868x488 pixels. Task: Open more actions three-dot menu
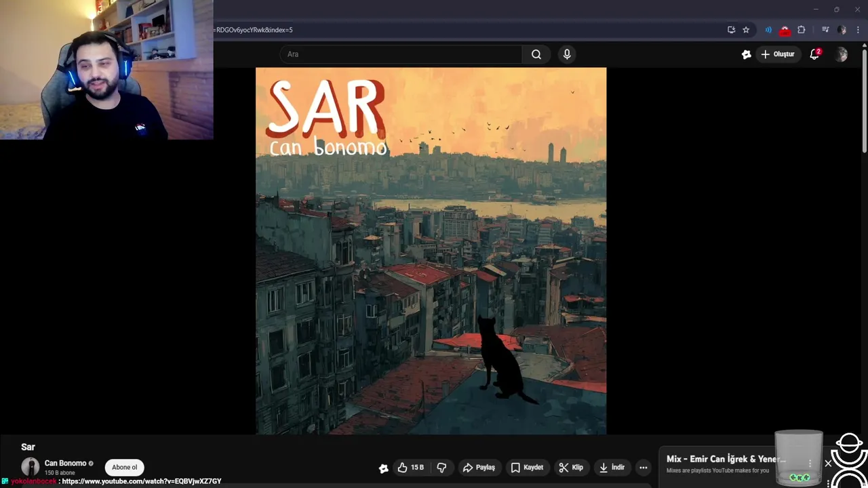click(x=643, y=468)
